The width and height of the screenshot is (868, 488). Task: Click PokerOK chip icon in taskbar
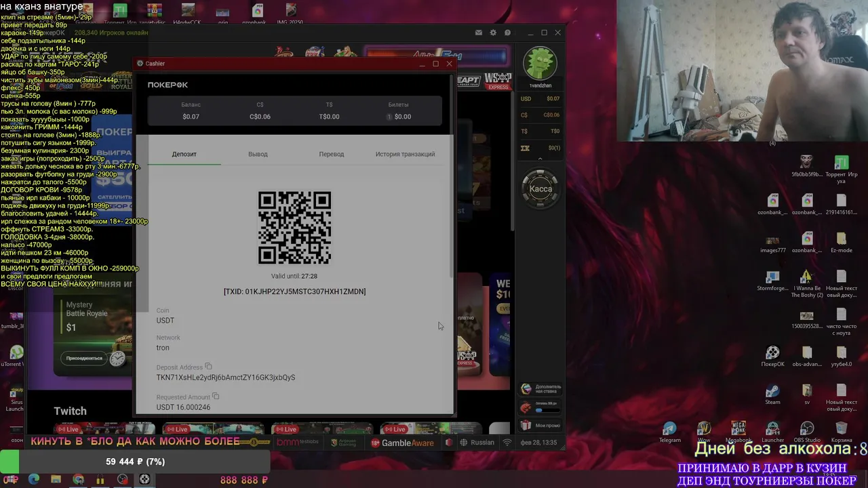[x=144, y=479]
